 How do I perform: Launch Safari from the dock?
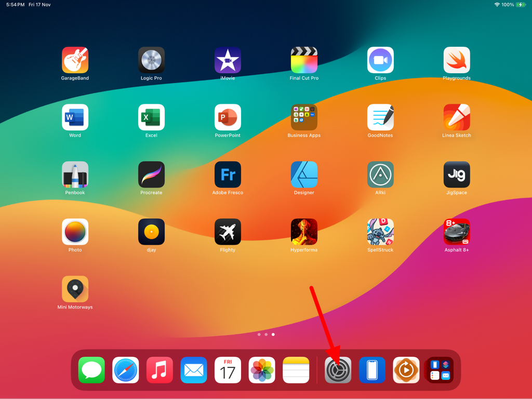[125, 370]
